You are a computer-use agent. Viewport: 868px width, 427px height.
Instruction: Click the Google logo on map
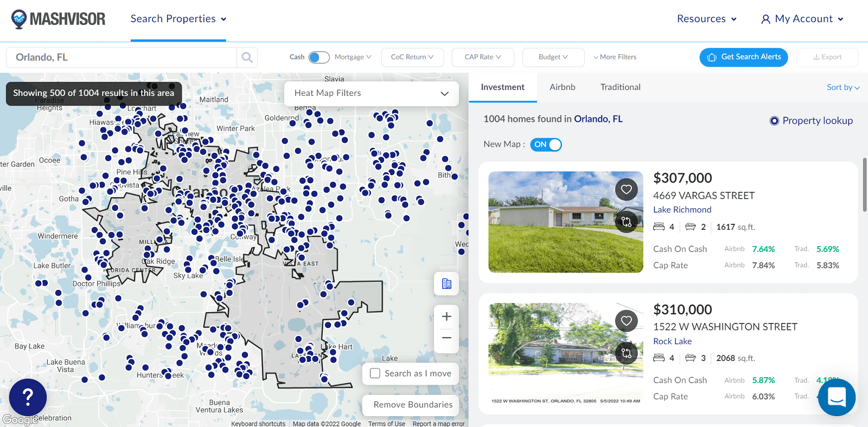point(20,420)
